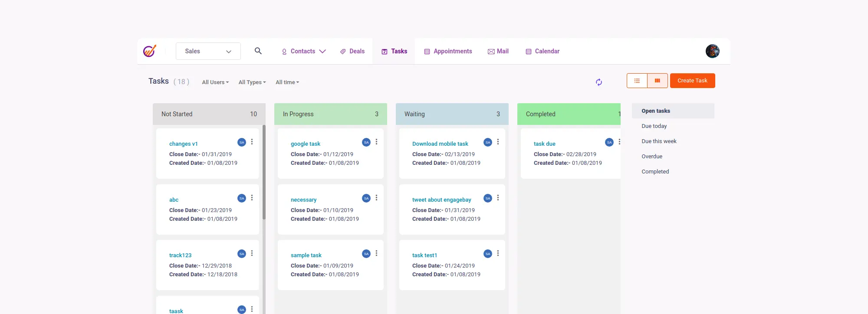This screenshot has width=868, height=314.
Task: Click SA owner badge on sample task
Action: [366, 254]
